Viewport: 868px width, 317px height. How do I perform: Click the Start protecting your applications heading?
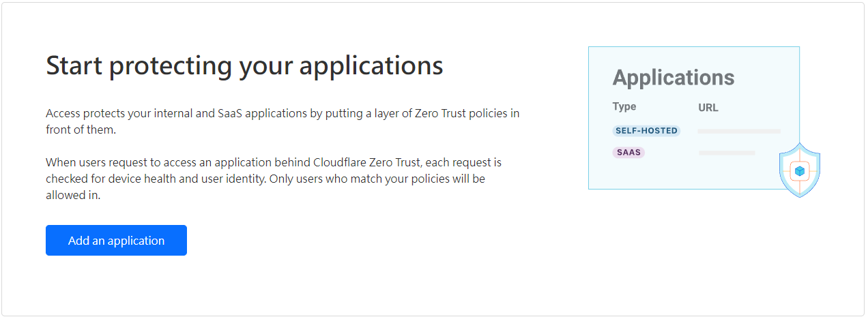click(244, 65)
